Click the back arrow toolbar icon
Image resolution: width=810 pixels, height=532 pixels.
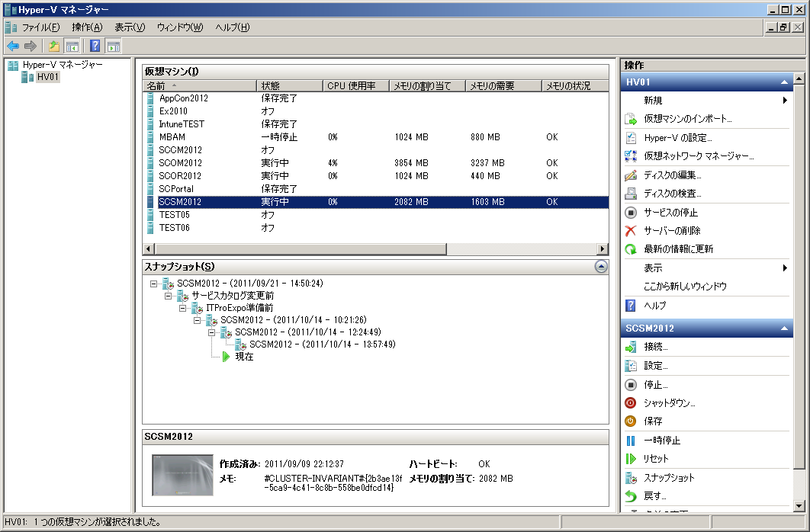point(13,46)
